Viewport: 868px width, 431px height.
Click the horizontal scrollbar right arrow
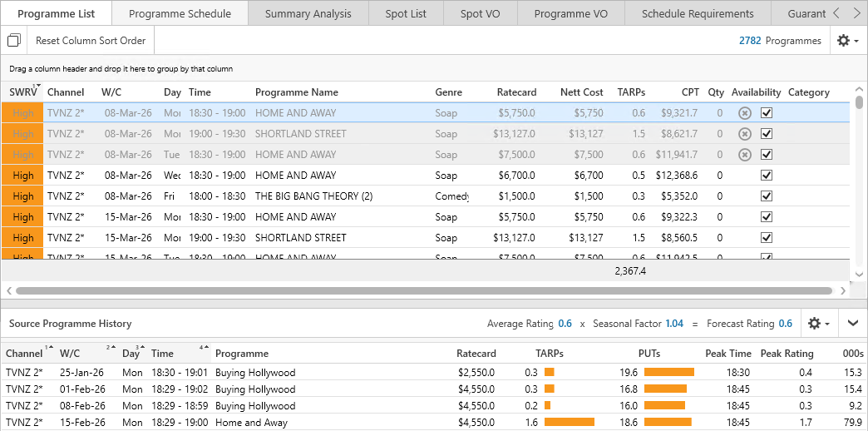point(843,291)
